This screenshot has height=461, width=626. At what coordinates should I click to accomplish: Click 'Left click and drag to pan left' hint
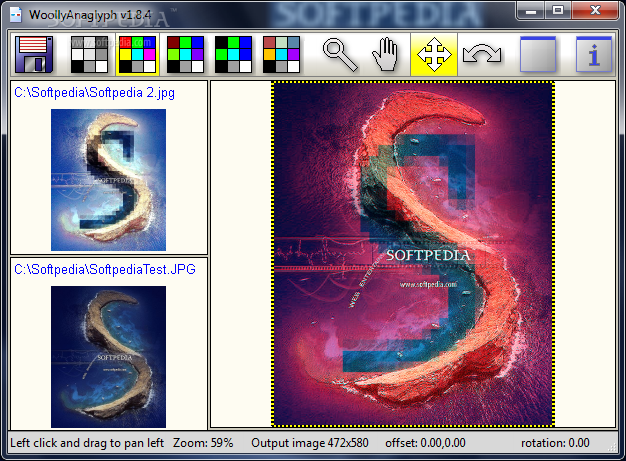(87, 443)
